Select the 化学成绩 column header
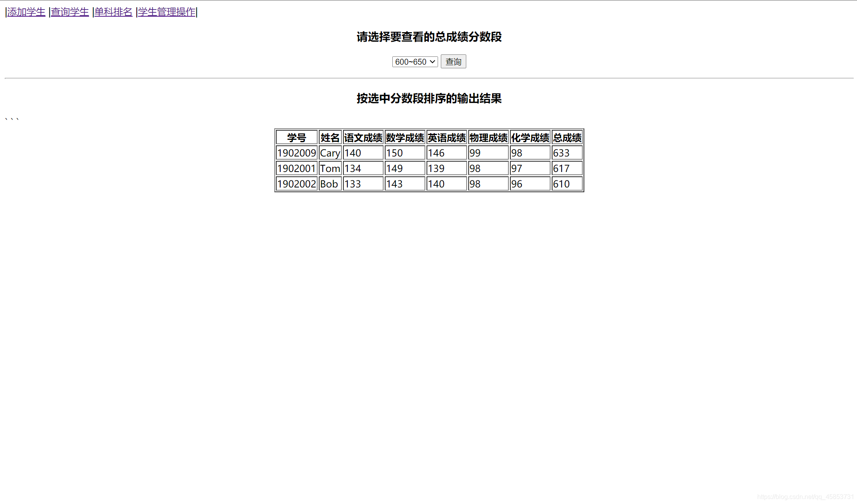 (x=530, y=137)
